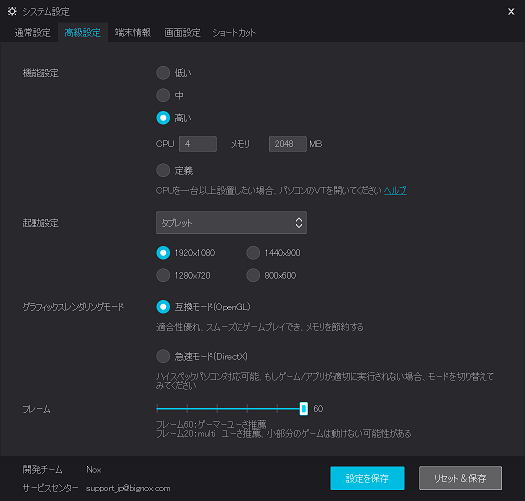Choose 互換モード (OpenGL) rendering
525x501 pixels.
tap(163, 307)
